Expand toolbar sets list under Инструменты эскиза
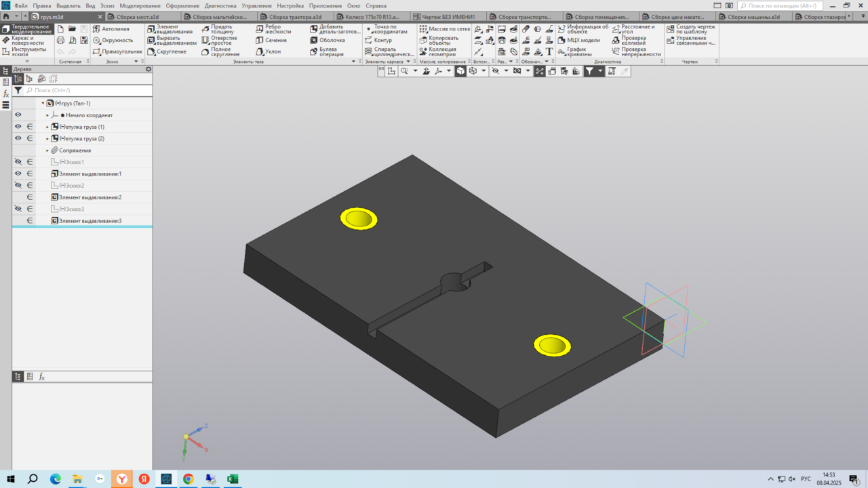 coord(27,61)
